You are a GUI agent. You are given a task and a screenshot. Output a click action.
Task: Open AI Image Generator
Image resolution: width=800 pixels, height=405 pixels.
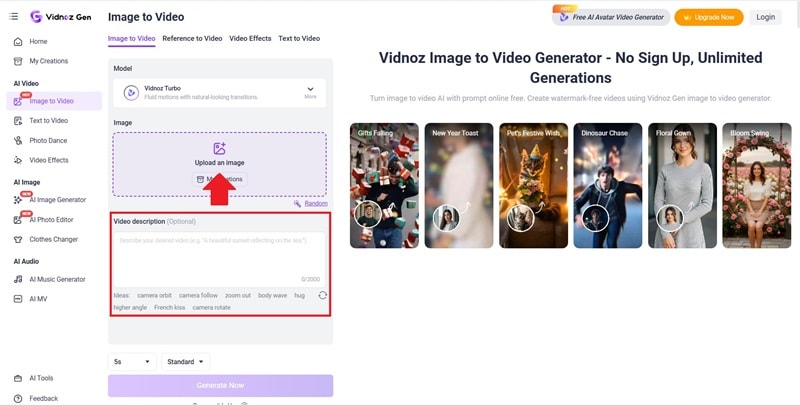tap(58, 199)
